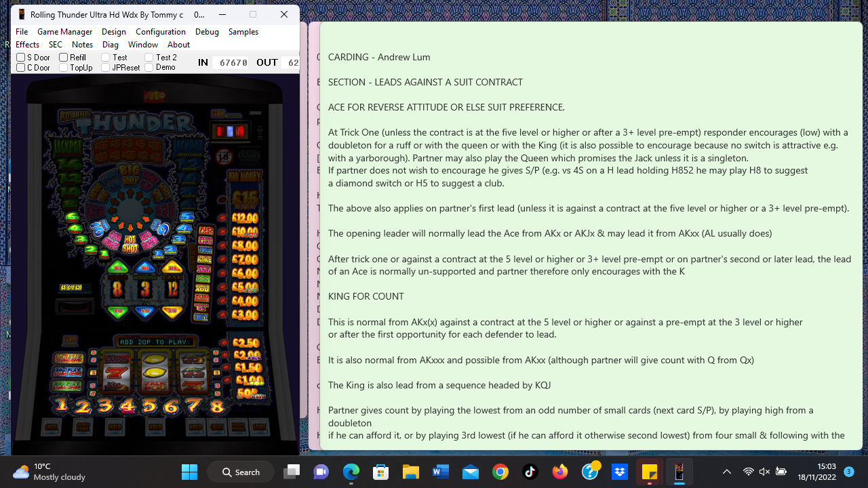Screen dimensions: 868x488
Task: Select the 20p Play stake lamp
Action: click(x=68, y=371)
